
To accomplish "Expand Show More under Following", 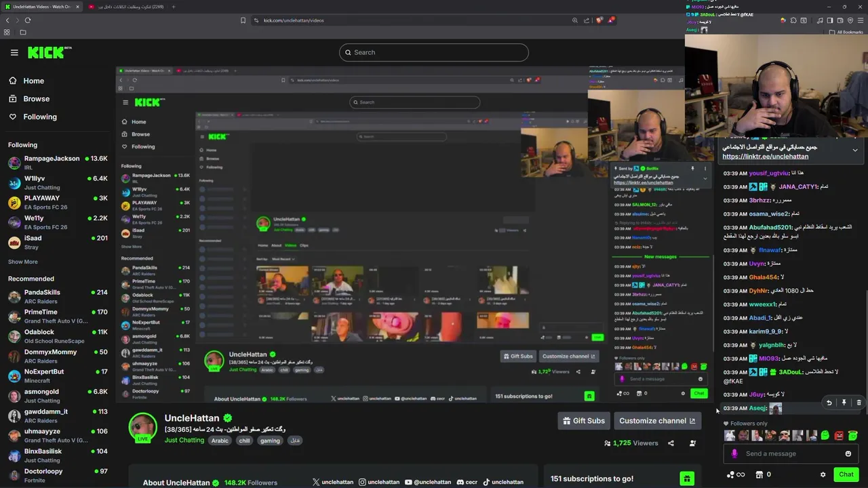I will click(23, 262).
